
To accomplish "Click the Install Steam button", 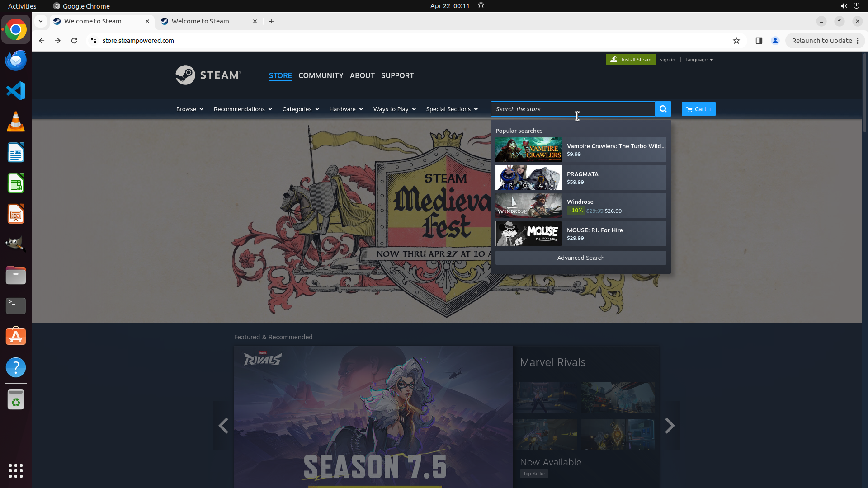I will coord(630,60).
